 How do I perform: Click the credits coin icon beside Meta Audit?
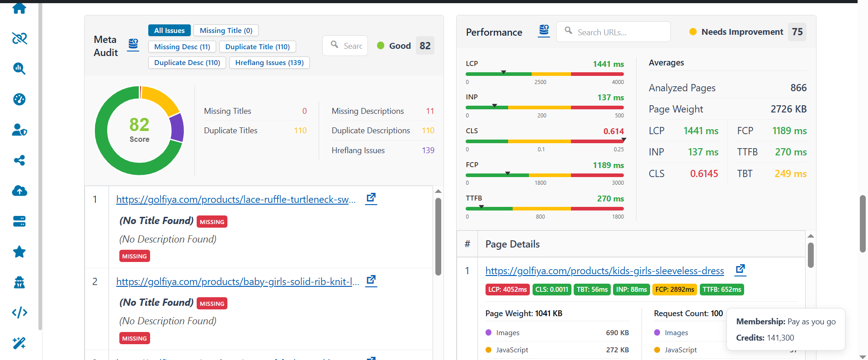pyautogui.click(x=133, y=44)
